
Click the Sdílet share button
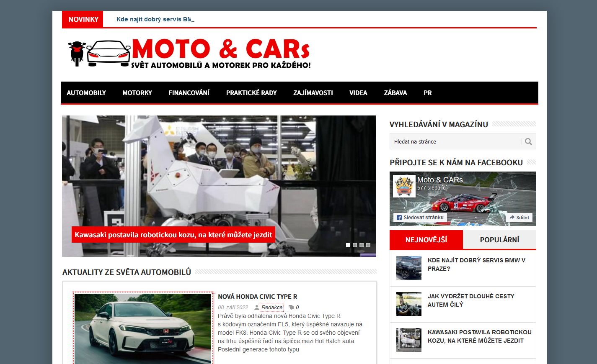click(x=519, y=218)
